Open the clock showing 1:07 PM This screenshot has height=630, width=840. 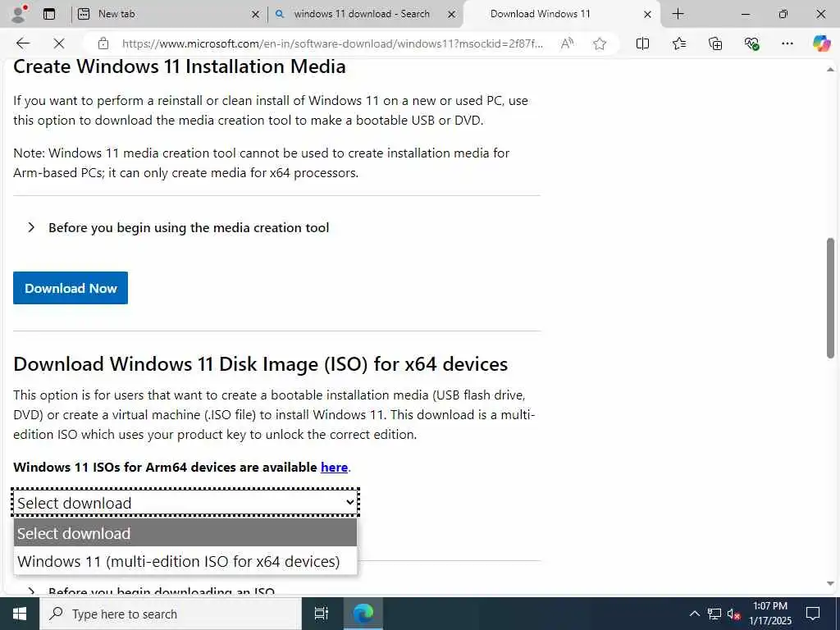click(x=769, y=614)
